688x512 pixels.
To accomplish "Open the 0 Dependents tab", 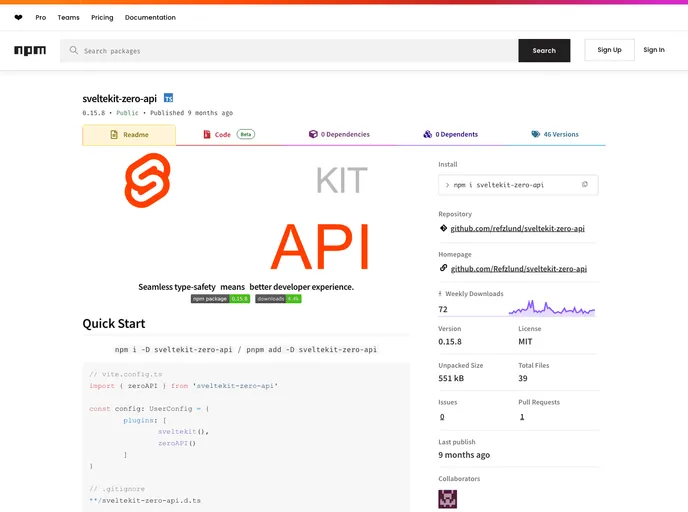I will [451, 134].
